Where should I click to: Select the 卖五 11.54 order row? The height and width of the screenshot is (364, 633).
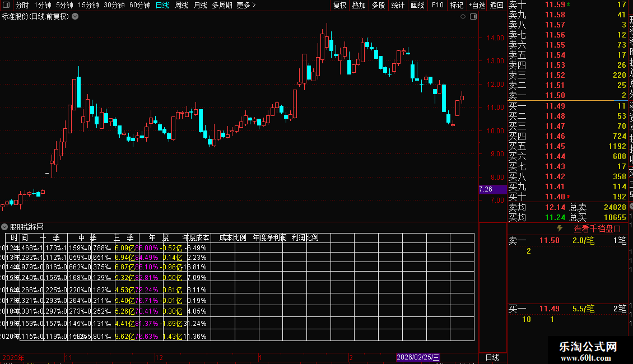(567, 55)
